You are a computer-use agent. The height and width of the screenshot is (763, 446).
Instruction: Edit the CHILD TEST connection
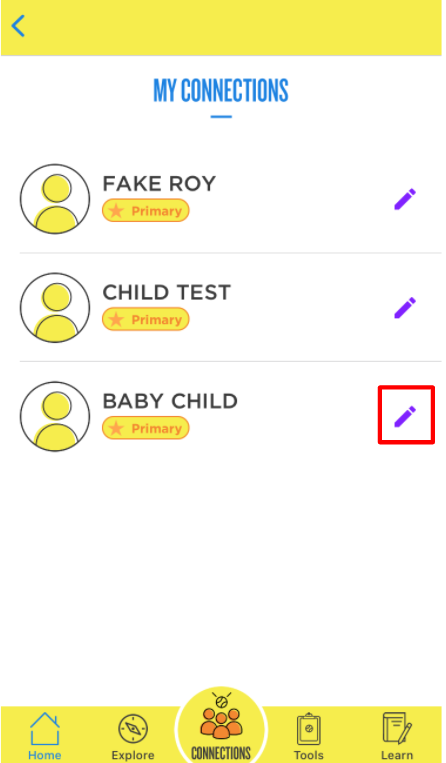405,308
